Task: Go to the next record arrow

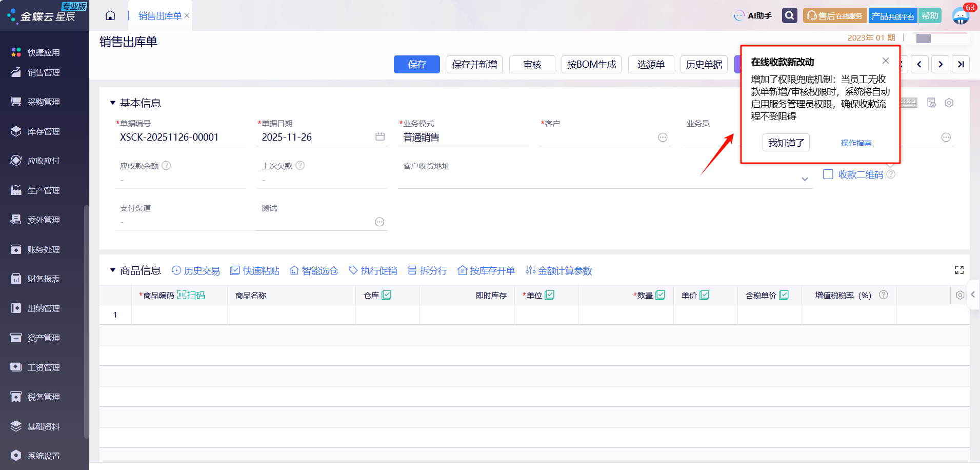Action: pos(940,64)
